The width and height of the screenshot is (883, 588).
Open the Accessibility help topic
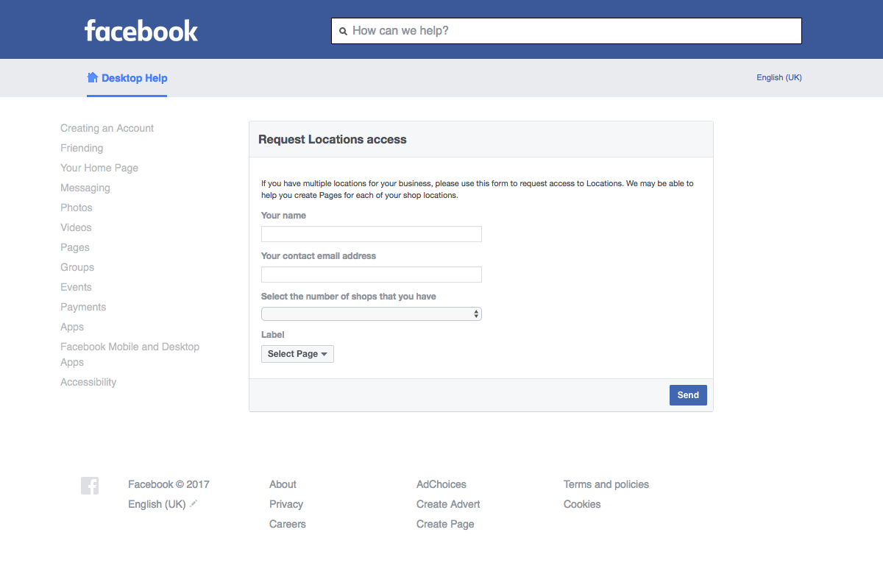click(x=88, y=382)
